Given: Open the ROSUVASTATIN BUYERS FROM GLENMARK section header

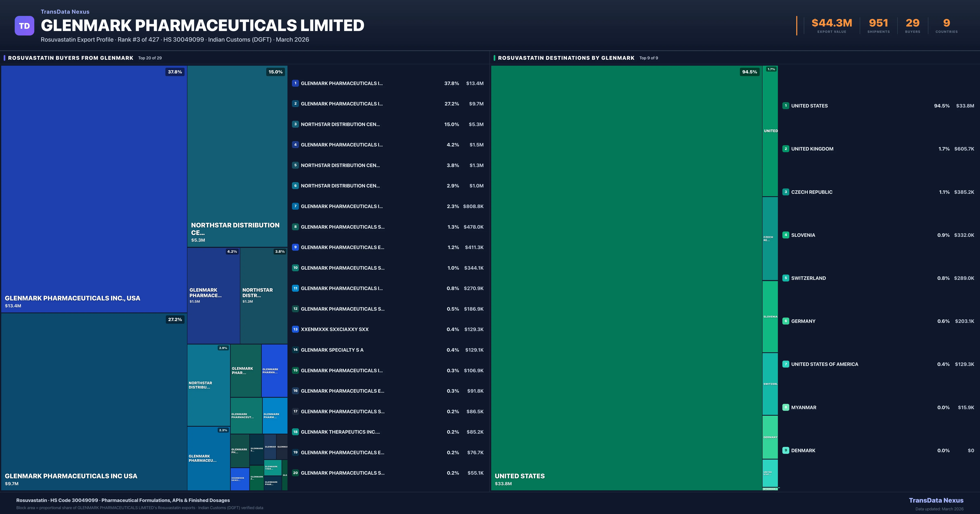Looking at the screenshot, I should point(70,58).
